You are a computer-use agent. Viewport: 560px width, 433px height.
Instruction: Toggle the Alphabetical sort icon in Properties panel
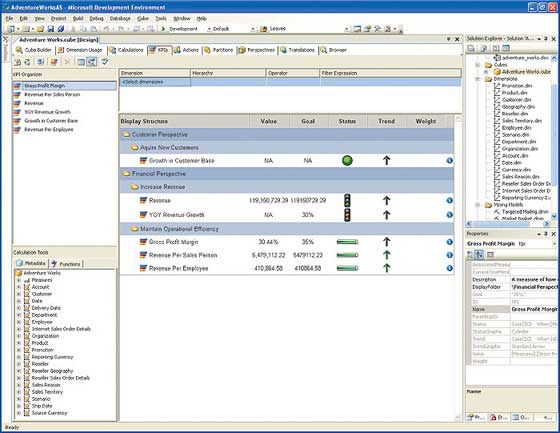click(479, 255)
